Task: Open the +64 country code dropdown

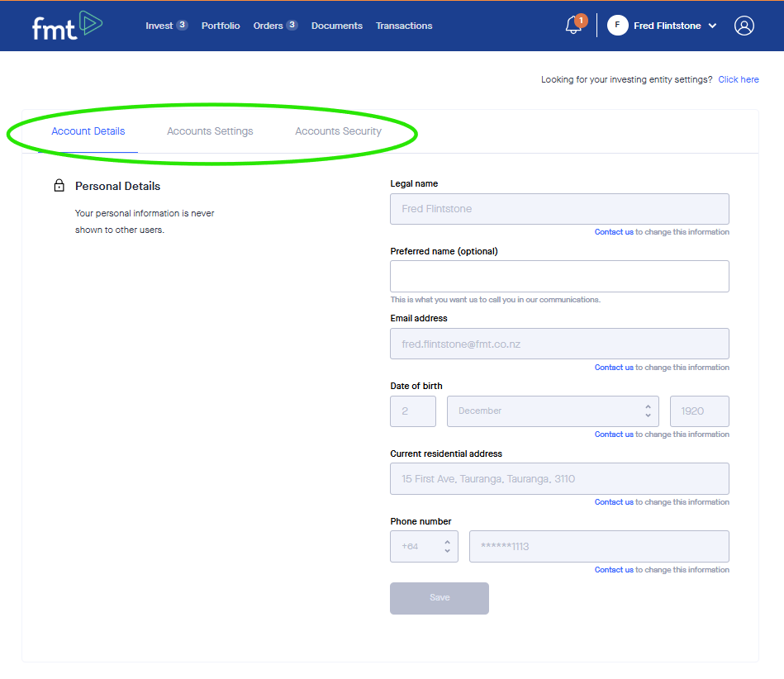Action: 424,547
